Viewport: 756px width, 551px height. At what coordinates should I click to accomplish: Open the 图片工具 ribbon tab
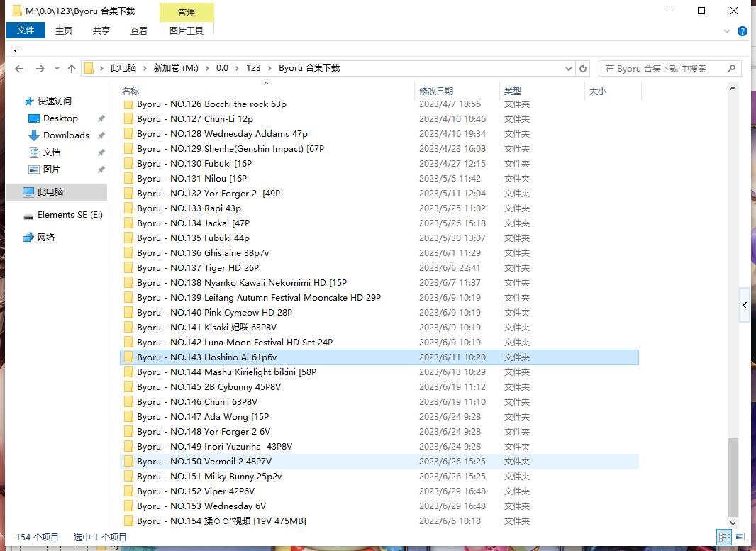pos(187,31)
